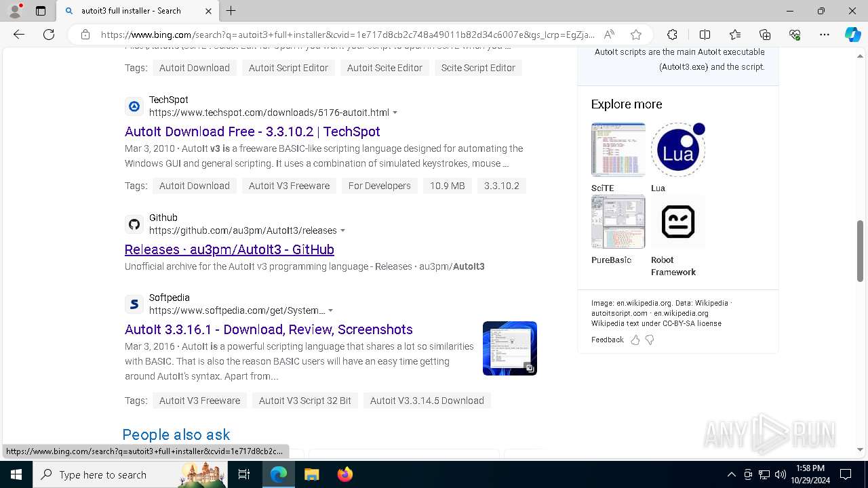Close the autoit3 search tab
This screenshot has width=868, height=488.
(208, 11)
